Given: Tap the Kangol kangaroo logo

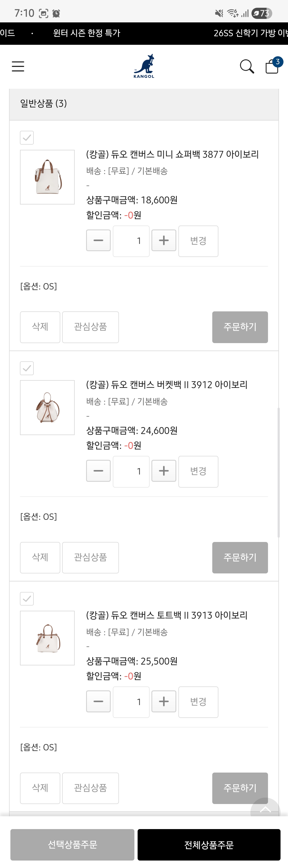Looking at the screenshot, I should [x=144, y=66].
